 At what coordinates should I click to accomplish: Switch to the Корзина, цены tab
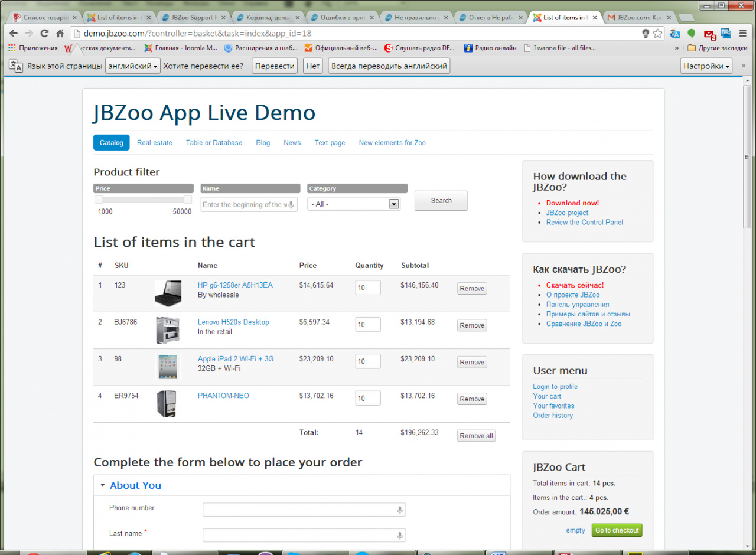click(268, 18)
